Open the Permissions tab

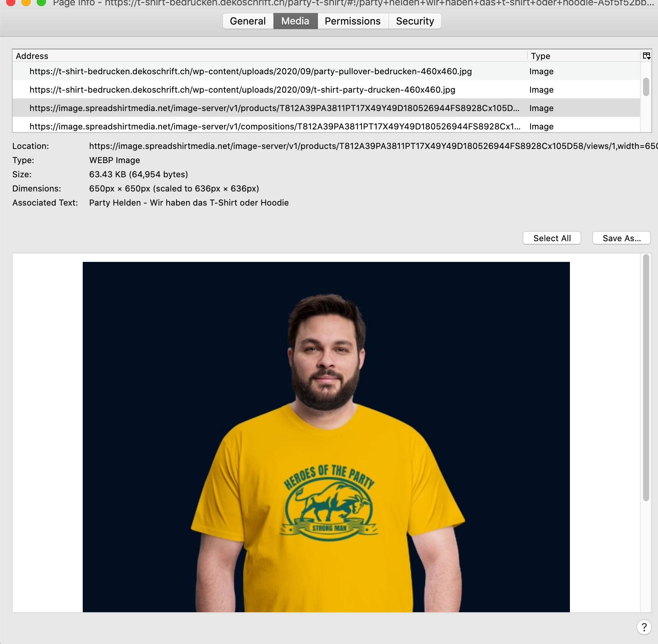(x=352, y=21)
